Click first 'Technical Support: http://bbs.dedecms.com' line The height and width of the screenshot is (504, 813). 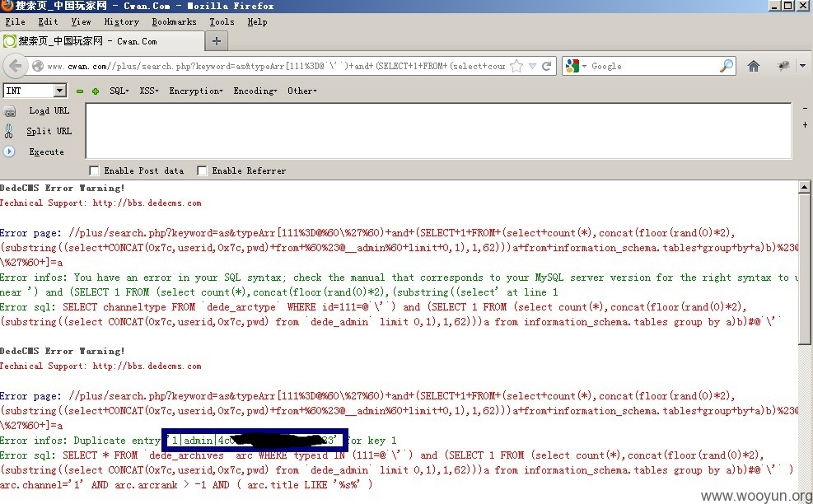click(100, 203)
